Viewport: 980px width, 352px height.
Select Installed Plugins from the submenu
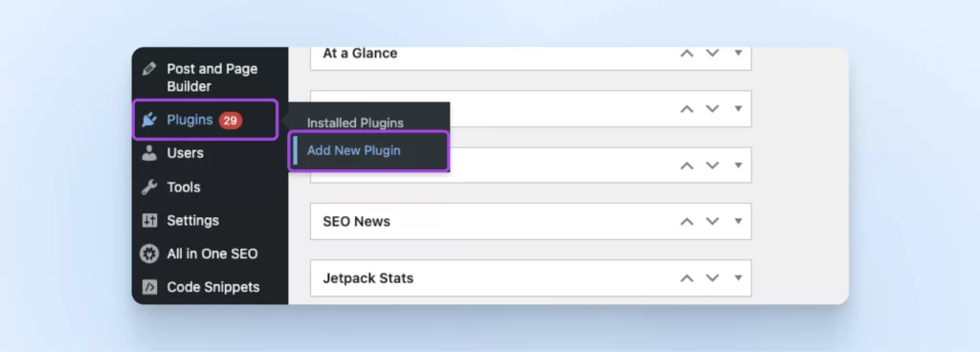pos(355,123)
